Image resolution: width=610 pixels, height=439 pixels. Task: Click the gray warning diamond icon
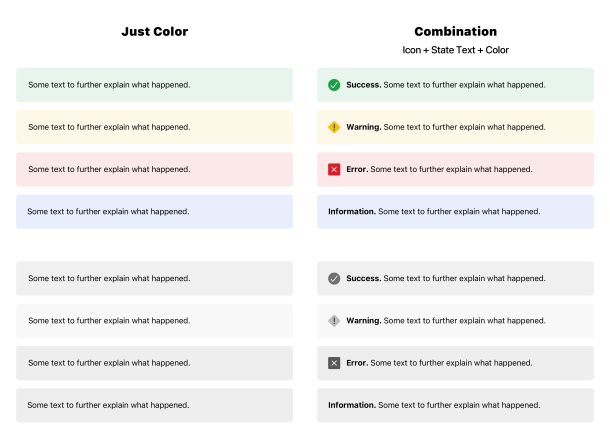[334, 321]
